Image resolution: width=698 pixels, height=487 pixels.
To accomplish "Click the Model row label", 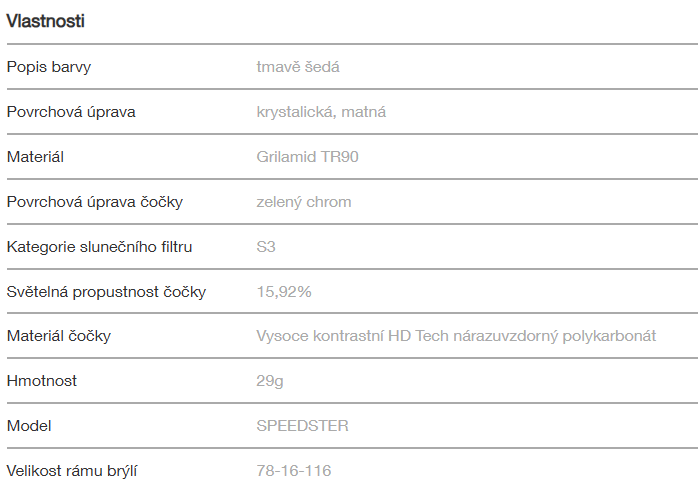I will coord(29,426).
